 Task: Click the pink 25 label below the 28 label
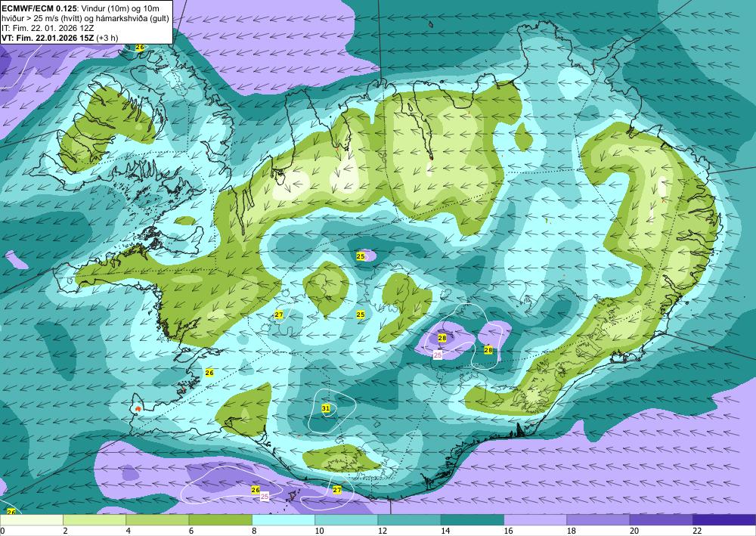(438, 355)
